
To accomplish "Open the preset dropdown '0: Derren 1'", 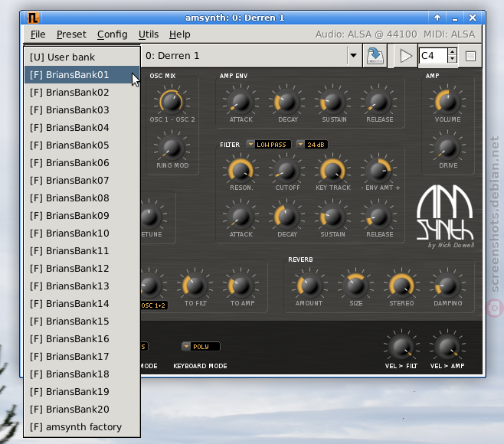I will [x=353, y=56].
